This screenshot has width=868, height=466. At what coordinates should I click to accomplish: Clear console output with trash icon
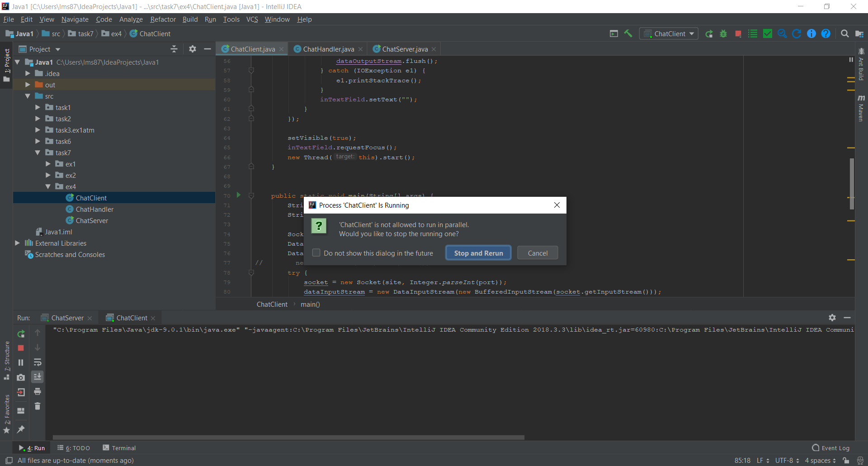(38, 406)
